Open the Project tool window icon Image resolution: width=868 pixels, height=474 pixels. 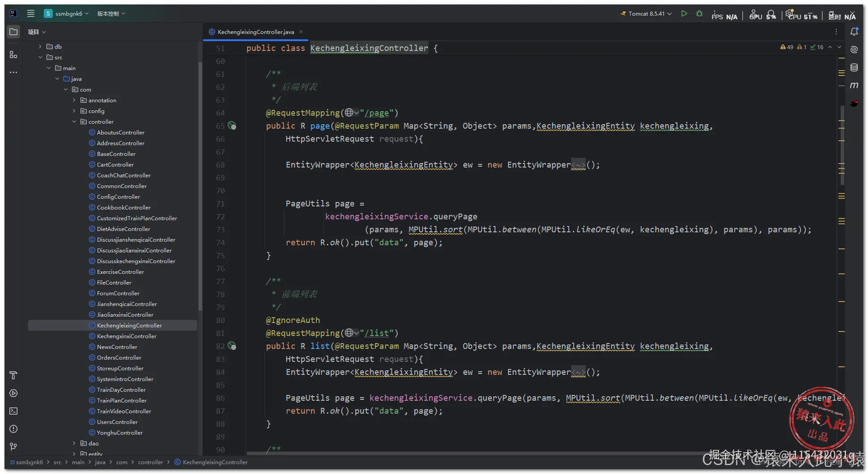[13, 32]
